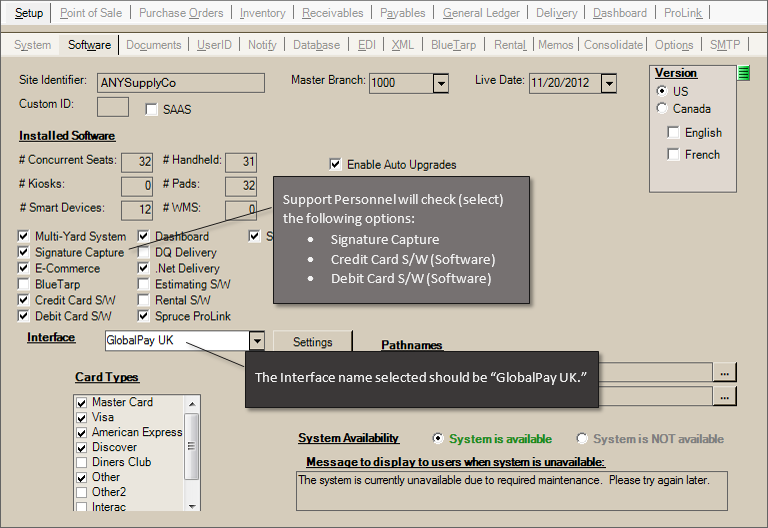The width and height of the screenshot is (768, 528).
Task: Check the French language box
Action: [673, 154]
